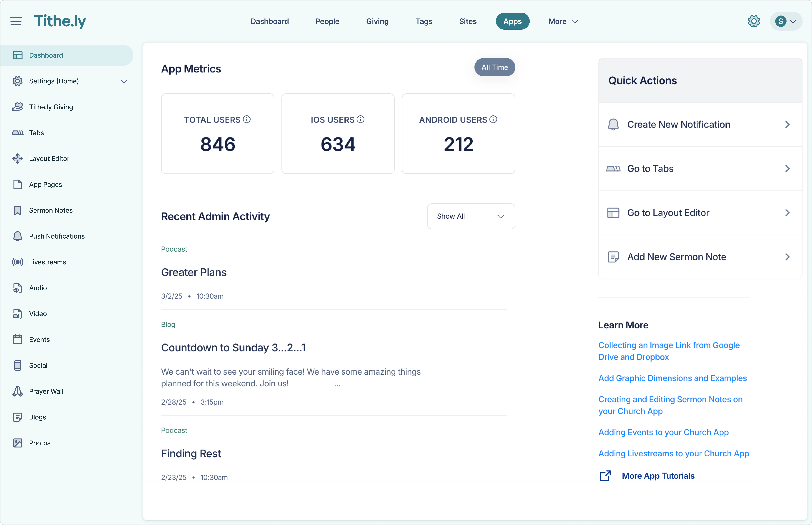Select Push Notifications in the sidebar
This screenshot has width=812, height=525.
tap(57, 236)
